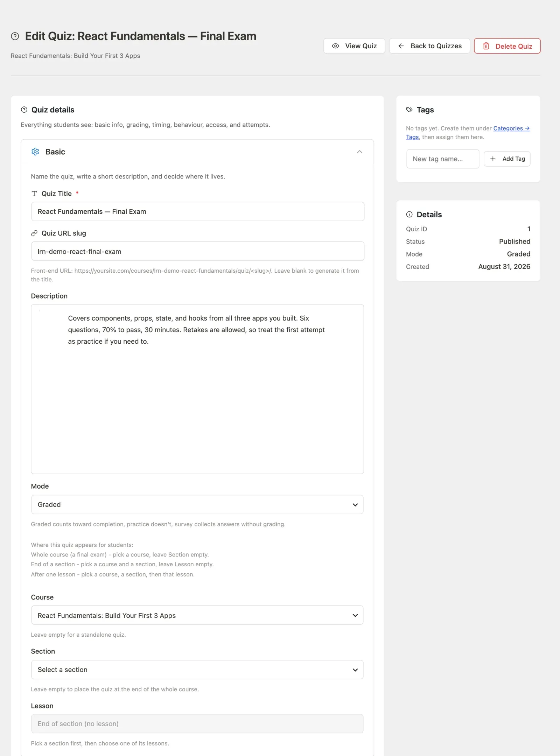Follow the Categories → Tags link
The height and width of the screenshot is (756, 560).
tap(511, 128)
